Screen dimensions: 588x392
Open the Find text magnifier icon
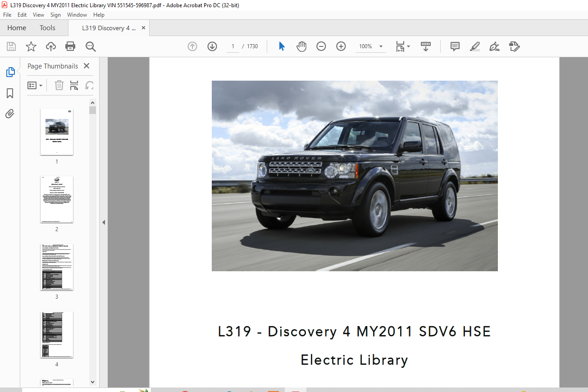pos(91,46)
